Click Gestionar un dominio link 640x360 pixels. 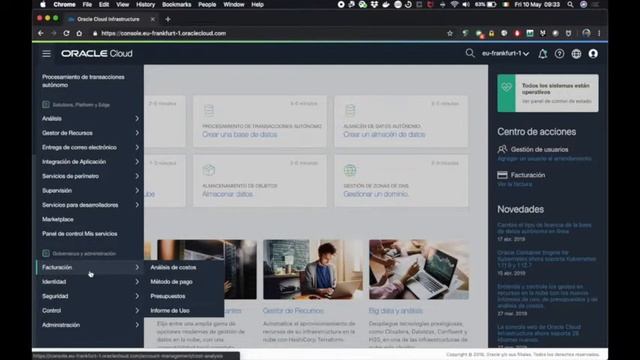pyautogui.click(x=376, y=194)
